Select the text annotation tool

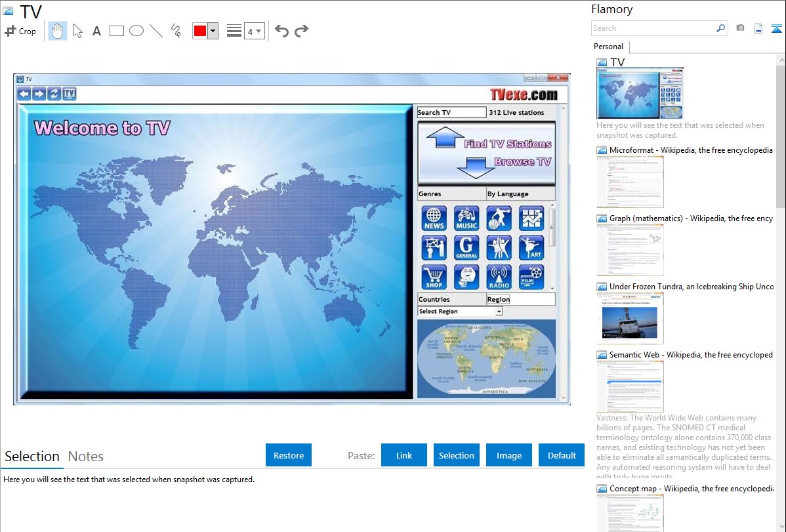(96, 31)
